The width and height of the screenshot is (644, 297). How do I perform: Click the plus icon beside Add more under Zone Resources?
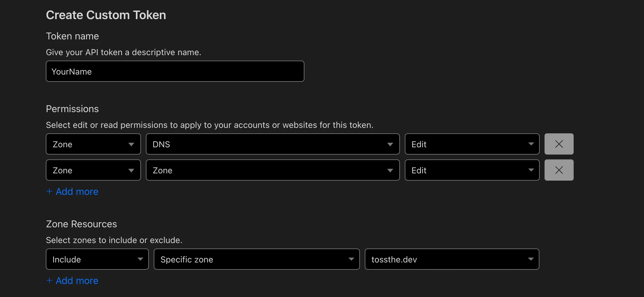[50, 280]
